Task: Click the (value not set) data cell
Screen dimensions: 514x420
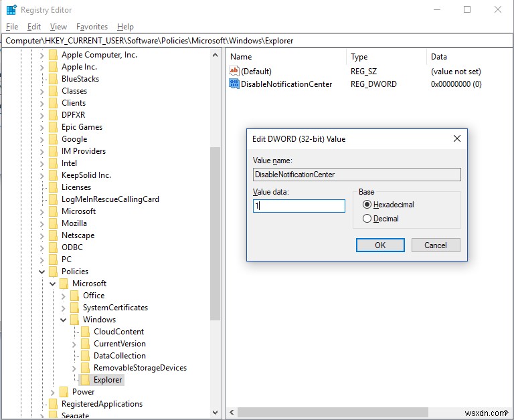Action: tap(456, 72)
